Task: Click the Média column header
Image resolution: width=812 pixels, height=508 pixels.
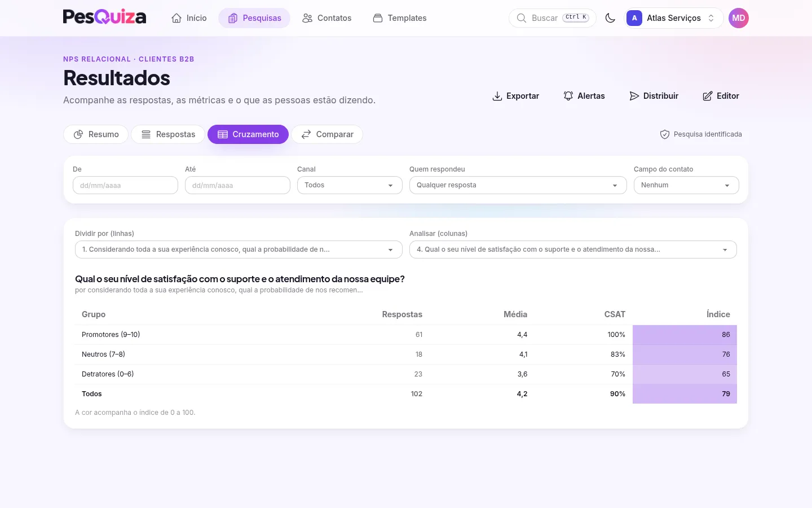Action: pos(515,314)
